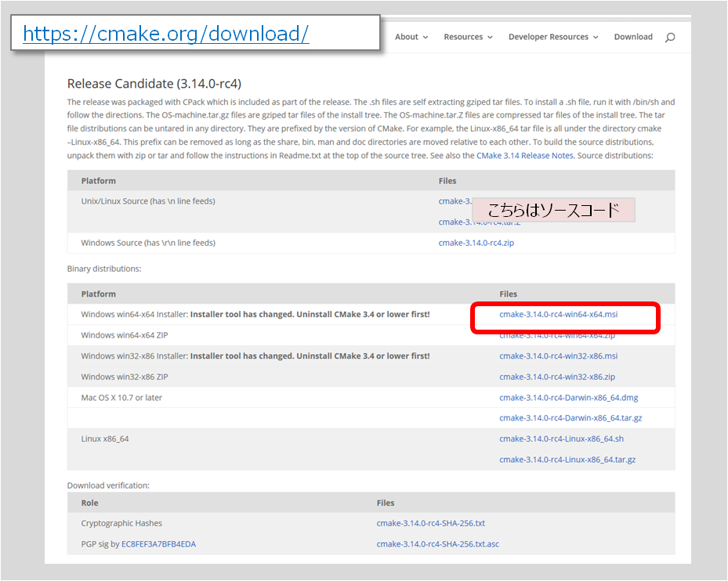Select the Linux x86_64 platform label

(x=105, y=439)
